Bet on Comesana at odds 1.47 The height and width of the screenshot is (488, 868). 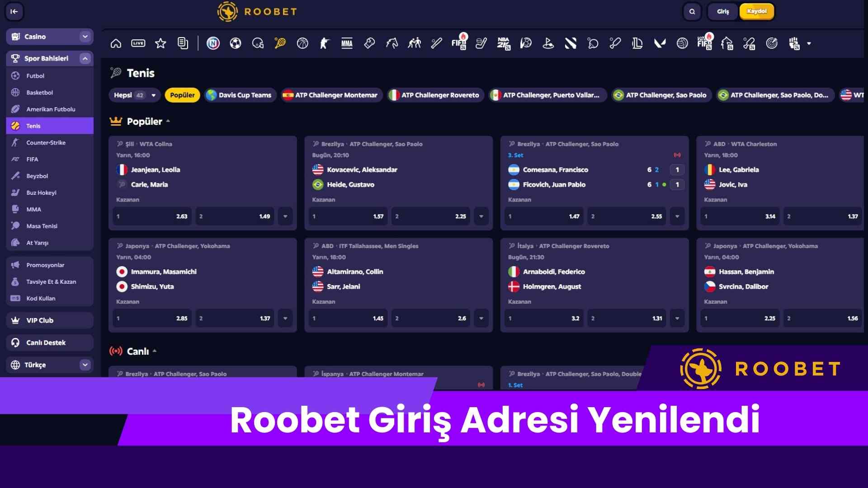coord(544,216)
